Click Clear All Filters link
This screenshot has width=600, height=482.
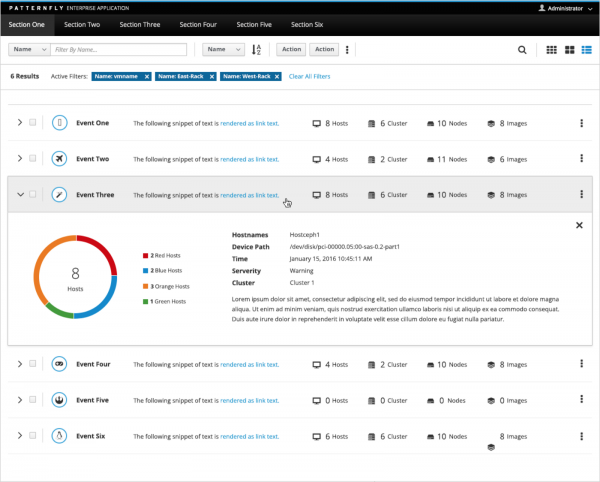(x=309, y=76)
